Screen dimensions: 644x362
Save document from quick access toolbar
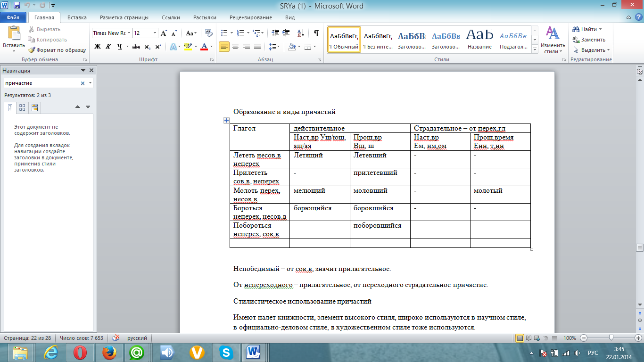pyautogui.click(x=17, y=6)
